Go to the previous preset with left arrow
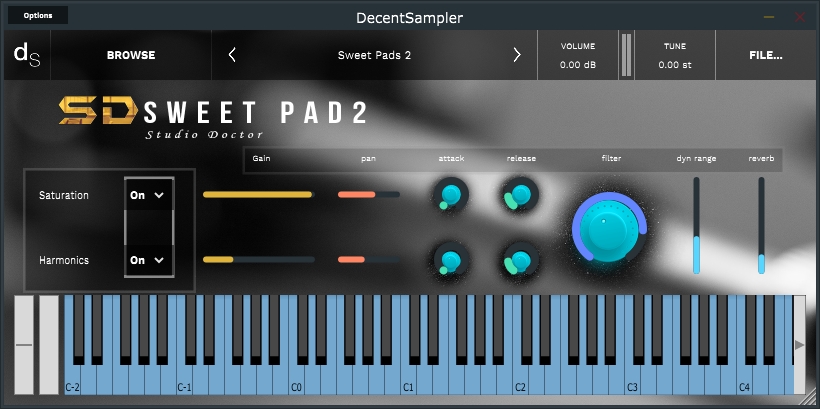This screenshot has height=409, width=820. [232, 55]
